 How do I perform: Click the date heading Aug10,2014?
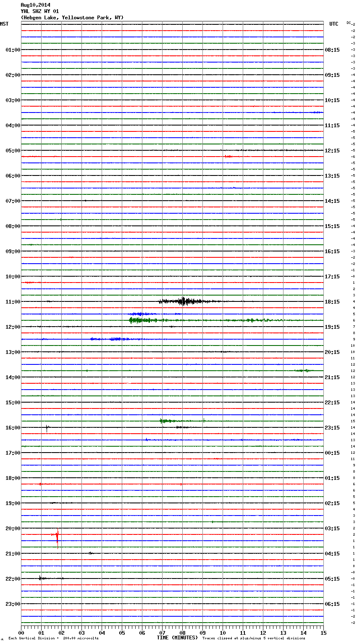tap(35, 5)
